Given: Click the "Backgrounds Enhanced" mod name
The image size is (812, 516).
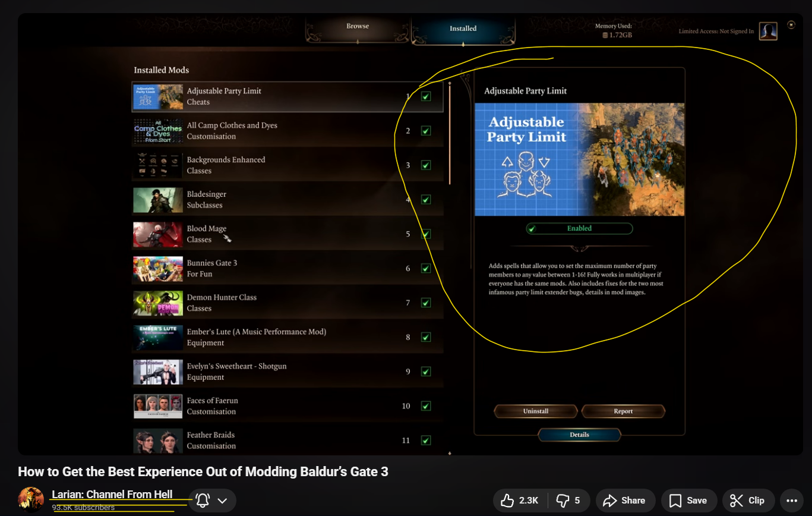Looking at the screenshot, I should pyautogui.click(x=226, y=160).
